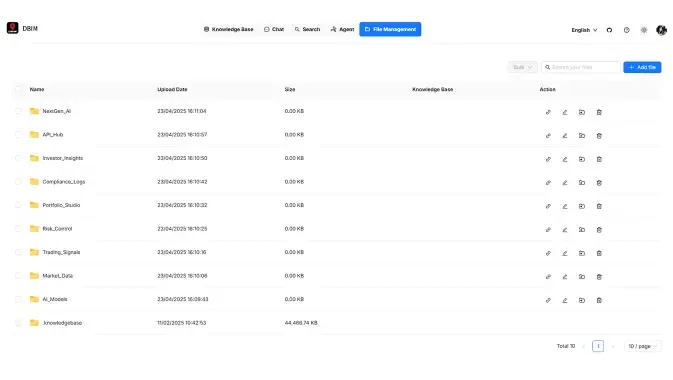The height and width of the screenshot is (380, 673).
Task: Delete the API_Hub folder
Action: pyautogui.click(x=599, y=136)
